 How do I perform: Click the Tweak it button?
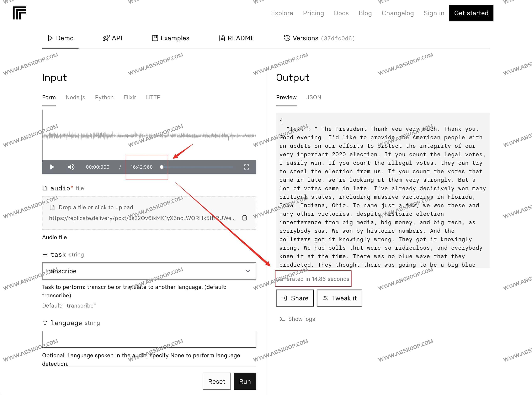[x=339, y=298]
